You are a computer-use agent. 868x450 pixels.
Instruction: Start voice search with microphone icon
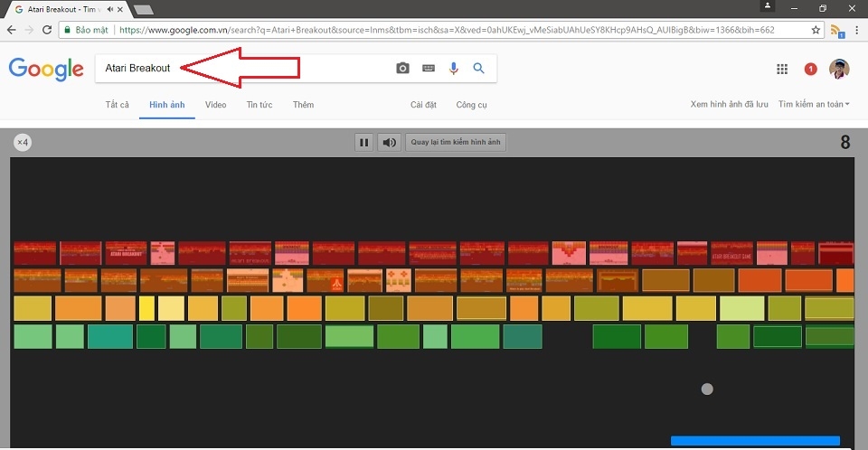pyautogui.click(x=453, y=68)
